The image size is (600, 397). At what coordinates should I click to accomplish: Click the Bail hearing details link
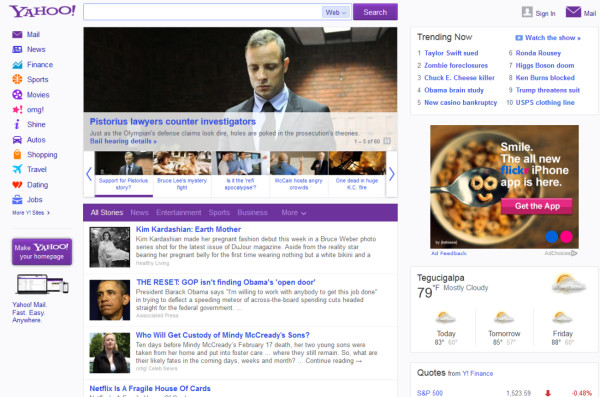click(x=123, y=141)
